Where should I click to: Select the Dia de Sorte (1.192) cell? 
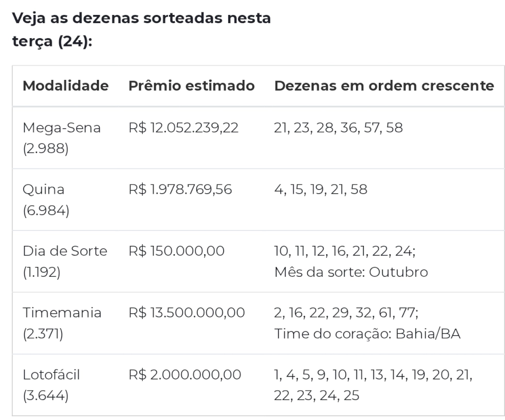(65, 262)
